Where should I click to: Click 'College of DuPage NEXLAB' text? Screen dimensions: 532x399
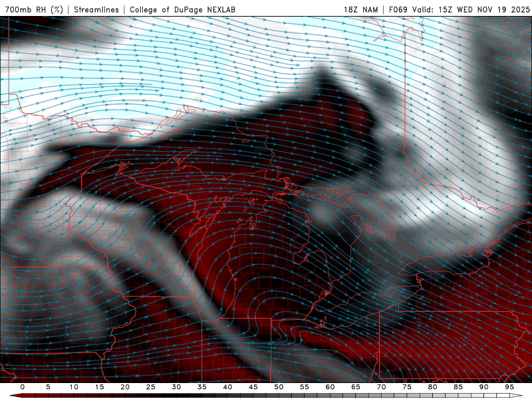pos(182,9)
